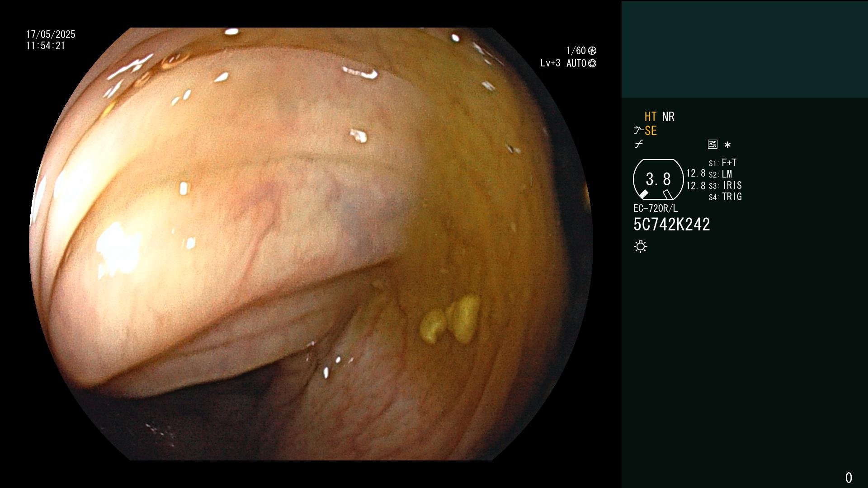Click the EC-720R/L scope model text
868x488 pixels.
[656, 209]
